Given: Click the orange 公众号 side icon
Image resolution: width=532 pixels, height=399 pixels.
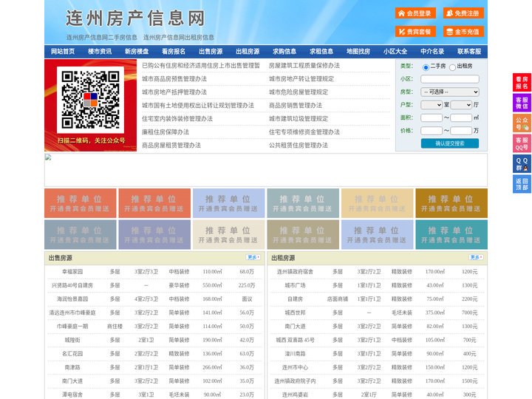Looking at the screenshot, I should point(522,123).
